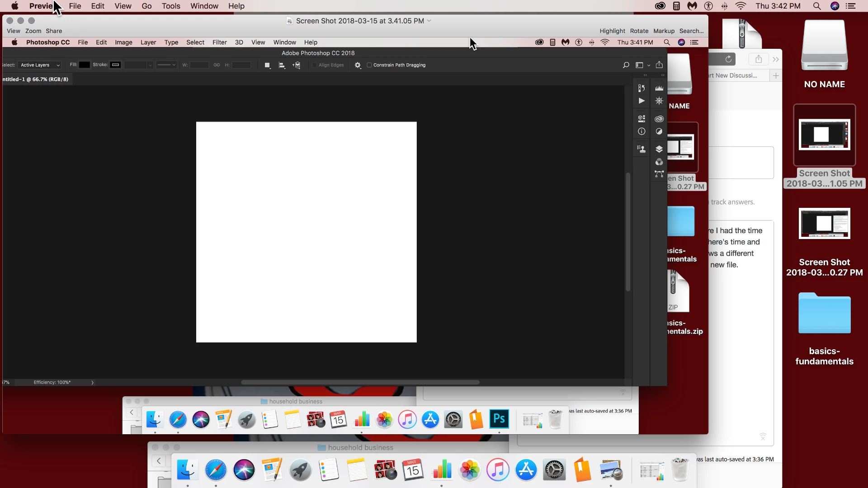Select the basics-fundamentals folder on desktop
The width and height of the screenshot is (868, 488).
824,314
